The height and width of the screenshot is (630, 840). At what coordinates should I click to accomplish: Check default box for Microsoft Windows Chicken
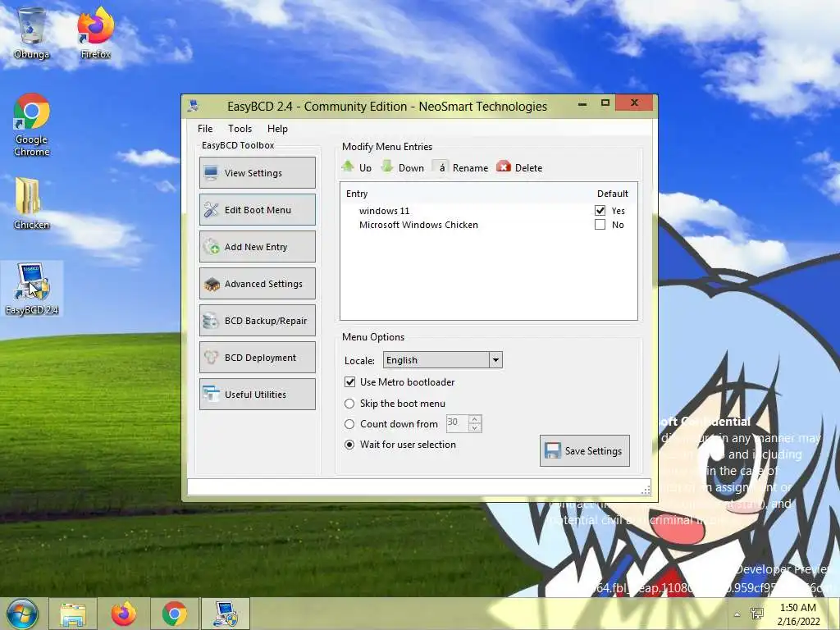[600, 225]
